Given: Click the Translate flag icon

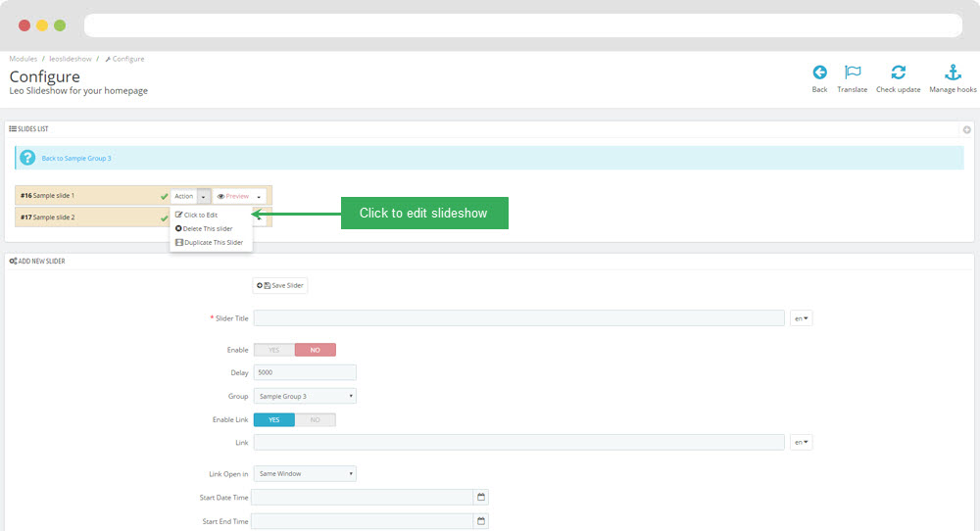Looking at the screenshot, I should click(852, 72).
